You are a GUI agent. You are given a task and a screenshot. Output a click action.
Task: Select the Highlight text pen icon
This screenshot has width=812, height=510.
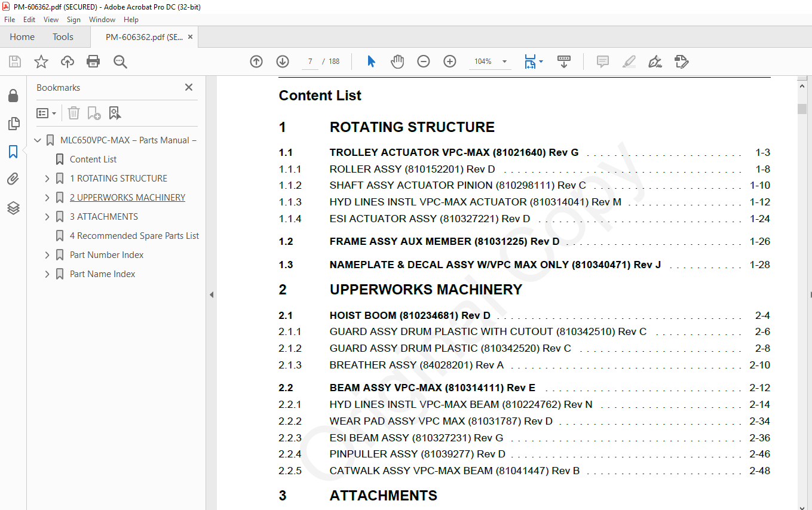pos(629,62)
